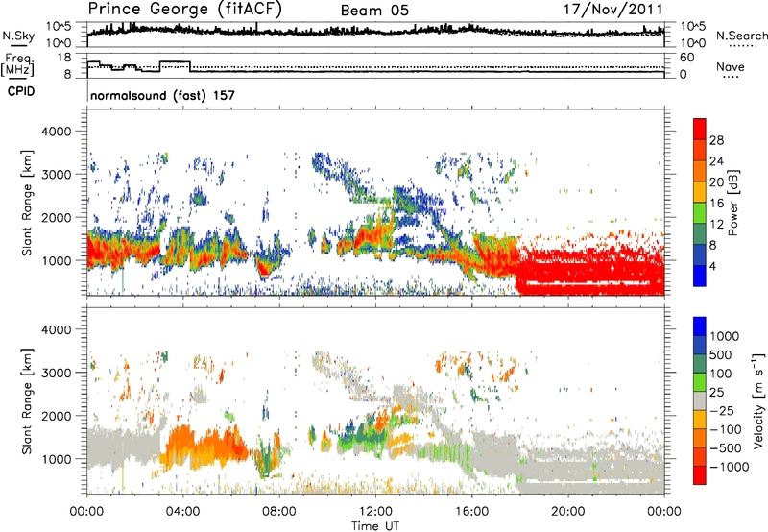Click the '12:00' time axis label
This screenshot has width=768, height=532.
click(375, 512)
